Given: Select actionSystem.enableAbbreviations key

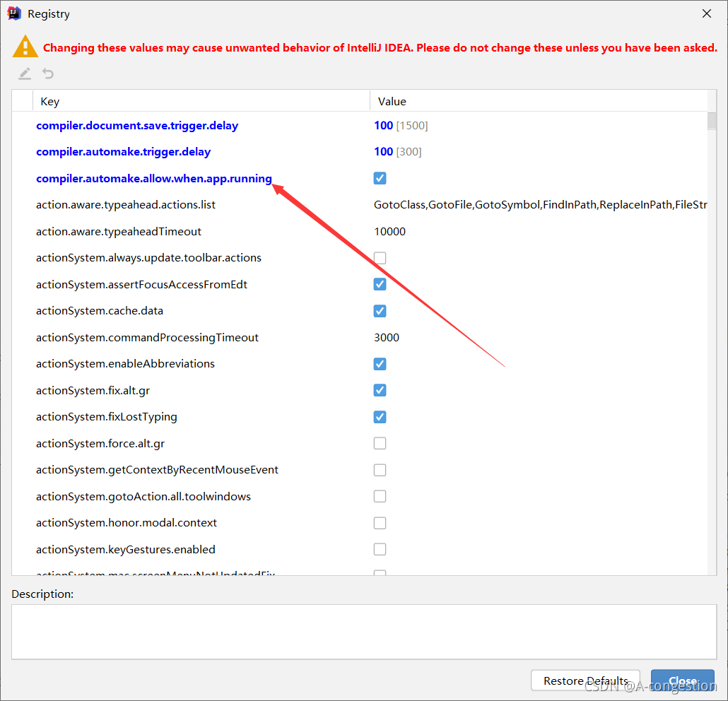Looking at the screenshot, I should (125, 363).
